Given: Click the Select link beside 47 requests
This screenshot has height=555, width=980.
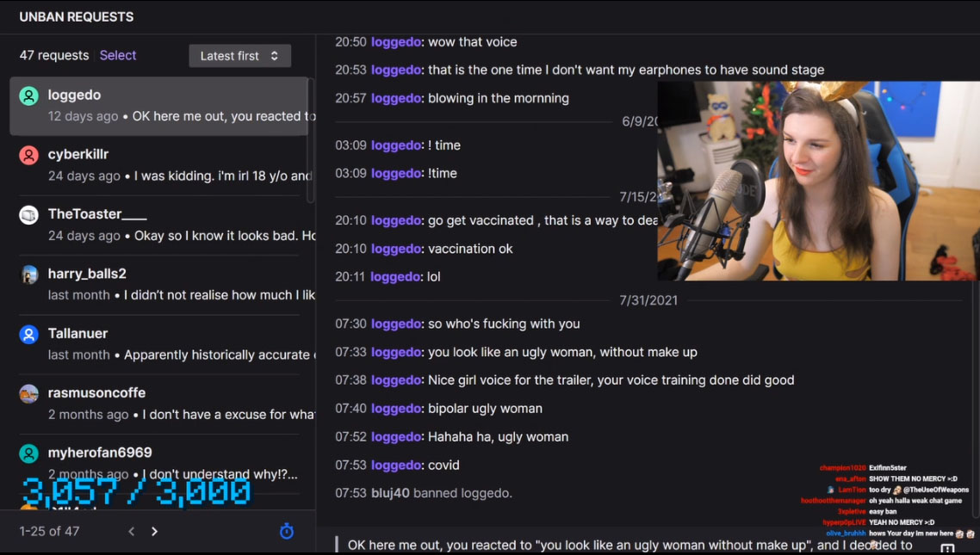Looking at the screenshot, I should coord(117,55).
